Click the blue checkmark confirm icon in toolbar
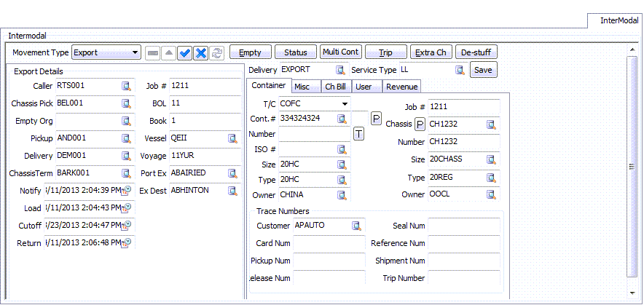 coord(185,52)
